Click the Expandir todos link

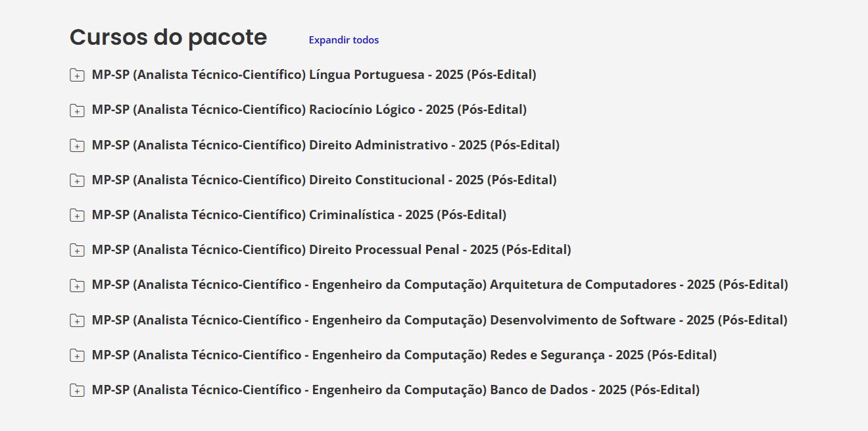pyautogui.click(x=343, y=40)
